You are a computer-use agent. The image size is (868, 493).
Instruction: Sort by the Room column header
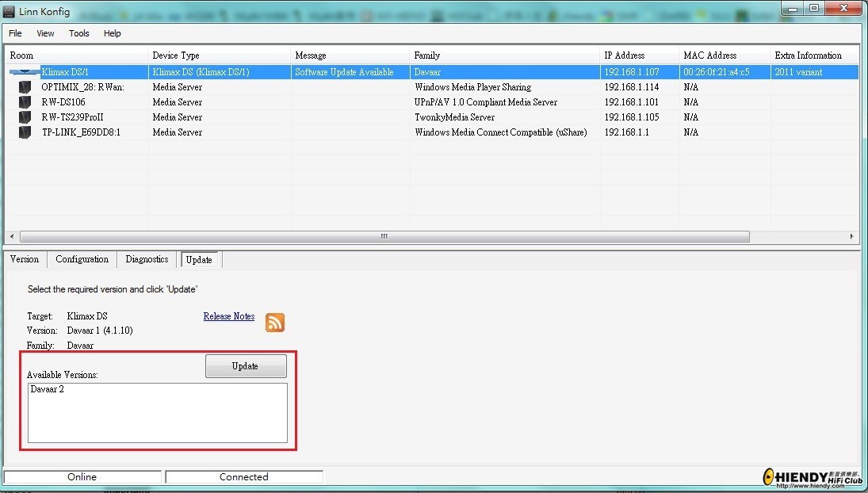(76, 55)
